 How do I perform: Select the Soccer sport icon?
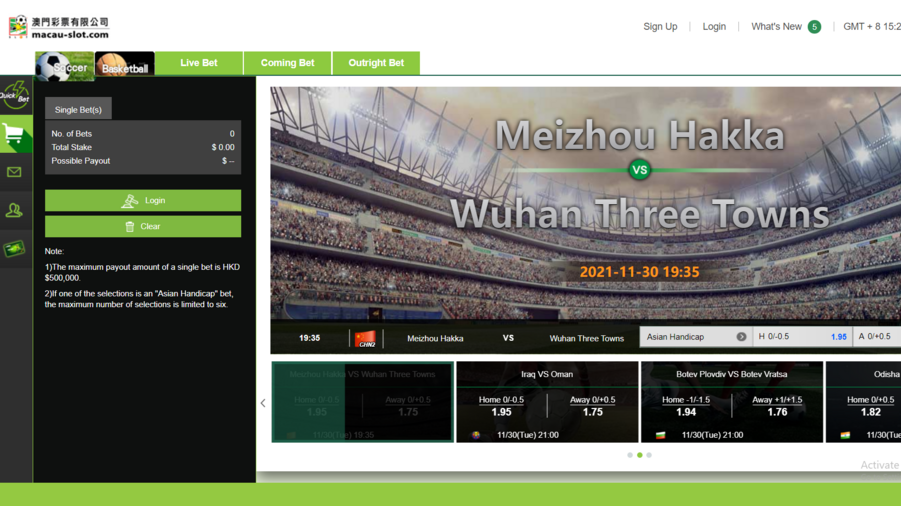(65, 66)
